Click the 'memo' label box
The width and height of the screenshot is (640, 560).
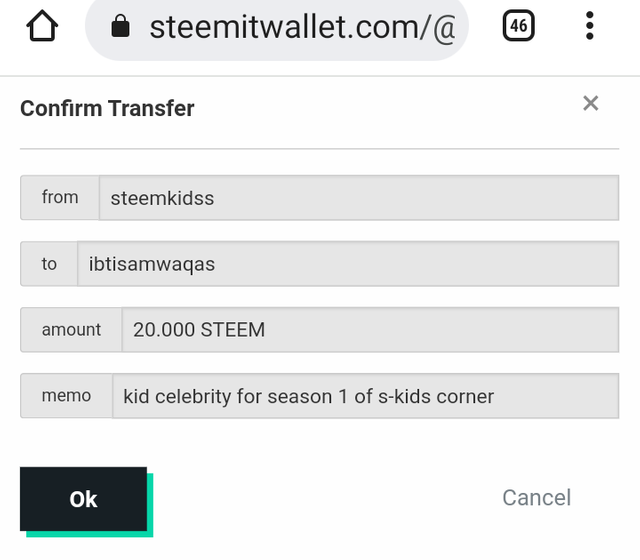tap(67, 396)
